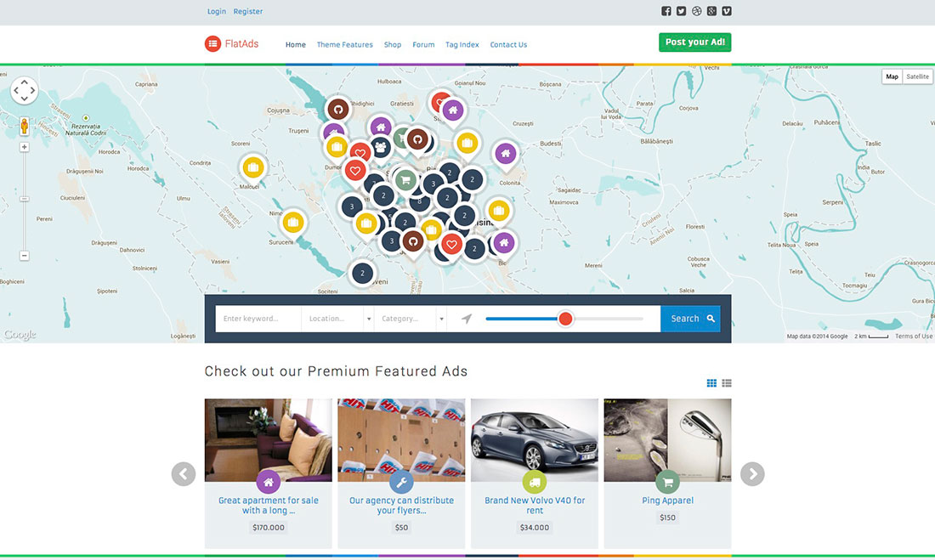Image resolution: width=935 pixels, height=560 pixels.
Task: Open the Twitter profile icon
Action: point(681,10)
